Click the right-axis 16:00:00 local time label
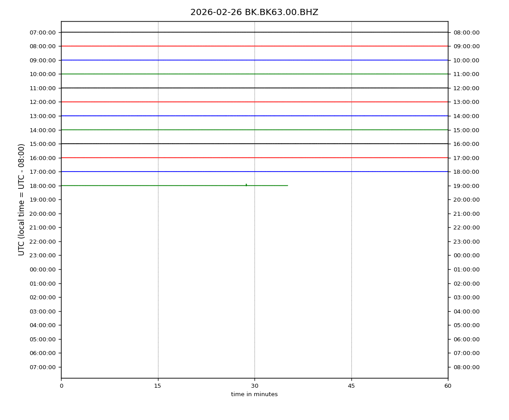This screenshot has width=509, height=420. 466,144
